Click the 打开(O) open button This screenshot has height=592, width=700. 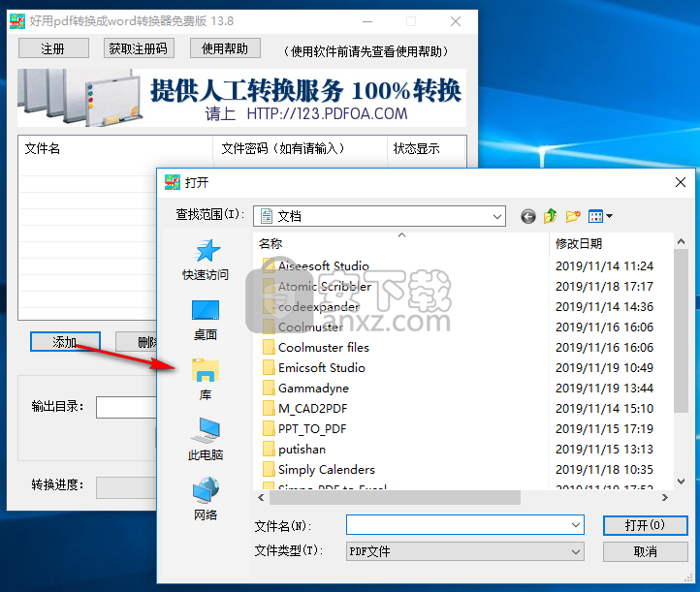click(645, 525)
